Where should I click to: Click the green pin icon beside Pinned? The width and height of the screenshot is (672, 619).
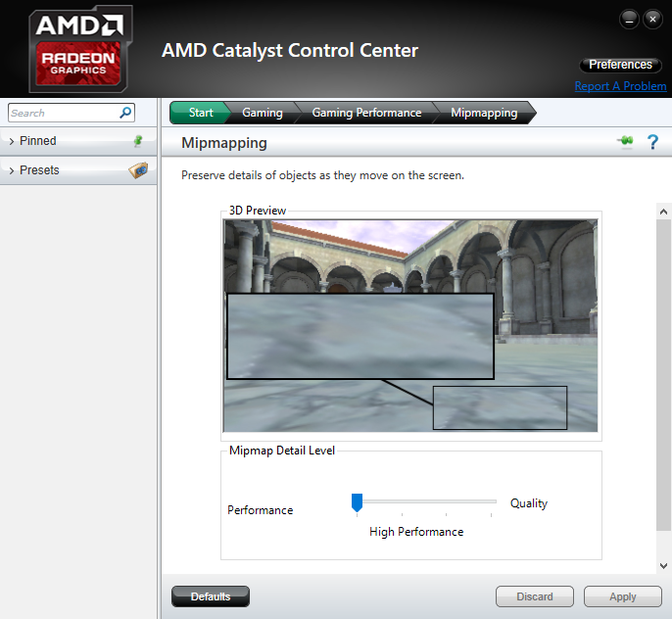pos(138,140)
